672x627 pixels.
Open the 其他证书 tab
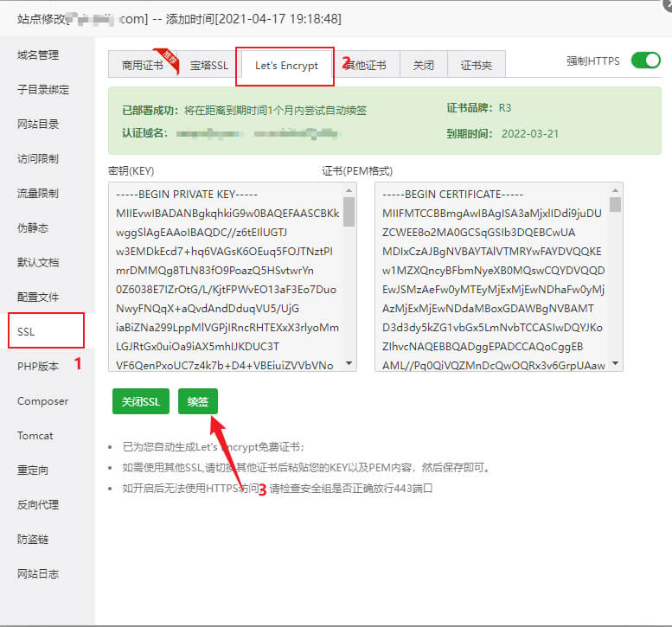coord(366,65)
